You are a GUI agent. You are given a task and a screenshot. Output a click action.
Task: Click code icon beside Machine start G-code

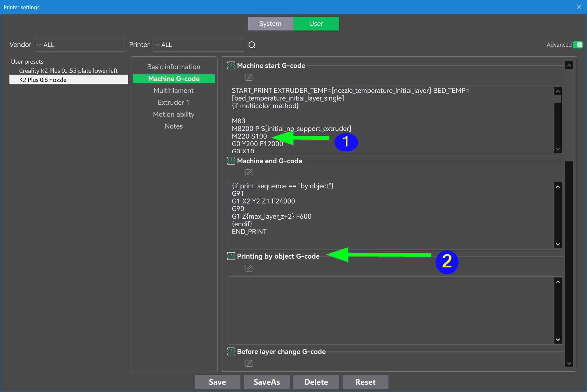pos(231,65)
